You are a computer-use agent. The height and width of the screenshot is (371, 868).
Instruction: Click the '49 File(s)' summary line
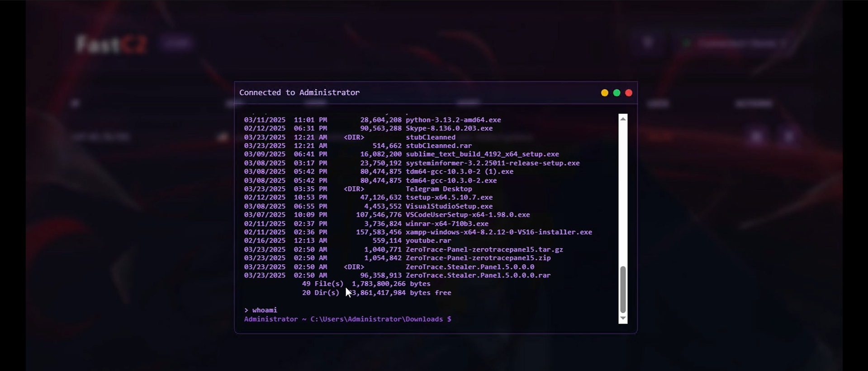tap(366, 284)
